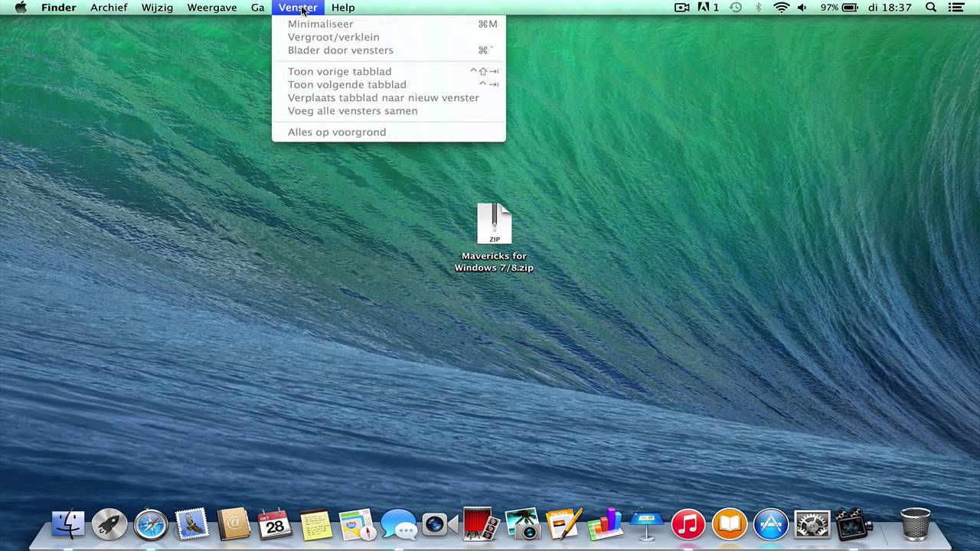
Task: Open Messages speech bubble icon
Action: click(399, 524)
